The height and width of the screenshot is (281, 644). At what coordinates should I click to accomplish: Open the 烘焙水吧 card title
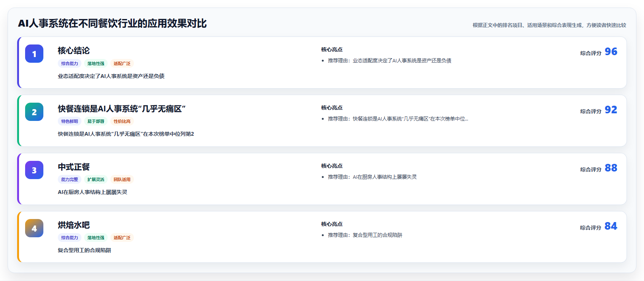(x=74, y=225)
